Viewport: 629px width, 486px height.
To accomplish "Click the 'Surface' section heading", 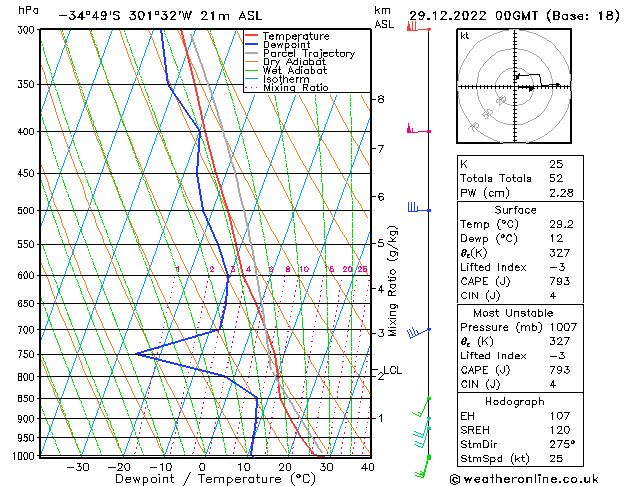I will [515, 210].
